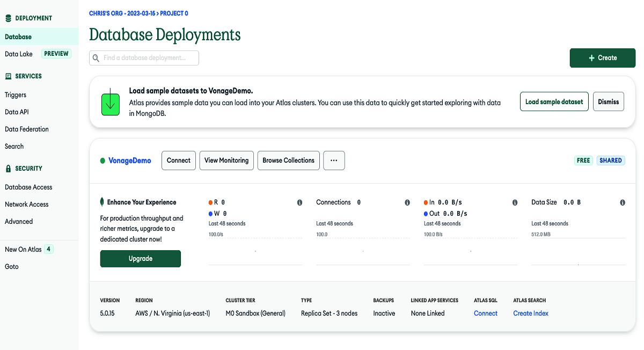Click the Database Deployments heading
This screenshot has width=644, height=350.
coord(165,35)
